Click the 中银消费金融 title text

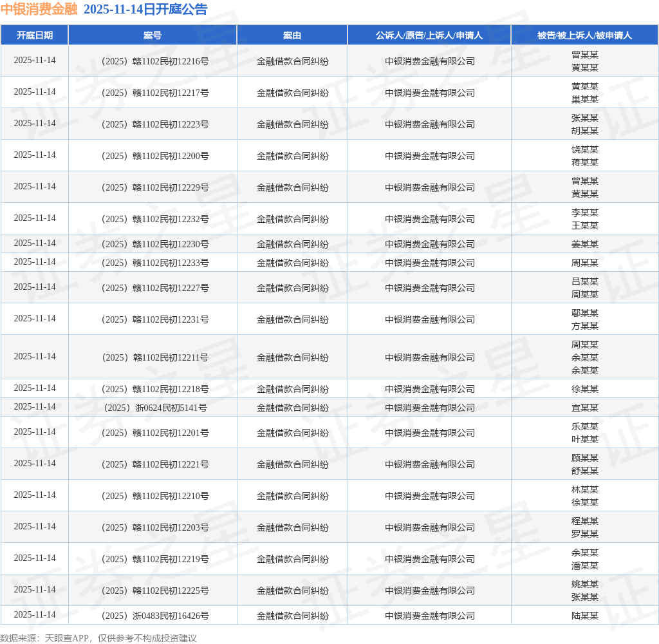(39, 9)
